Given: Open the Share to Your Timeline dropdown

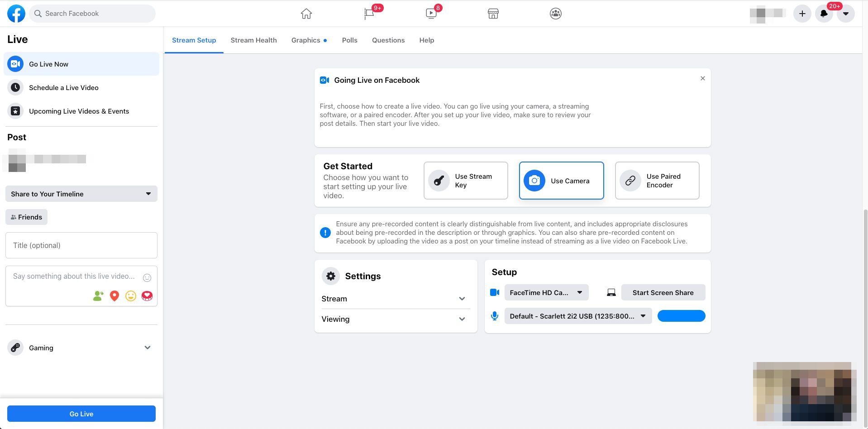Looking at the screenshot, I should click(x=81, y=194).
